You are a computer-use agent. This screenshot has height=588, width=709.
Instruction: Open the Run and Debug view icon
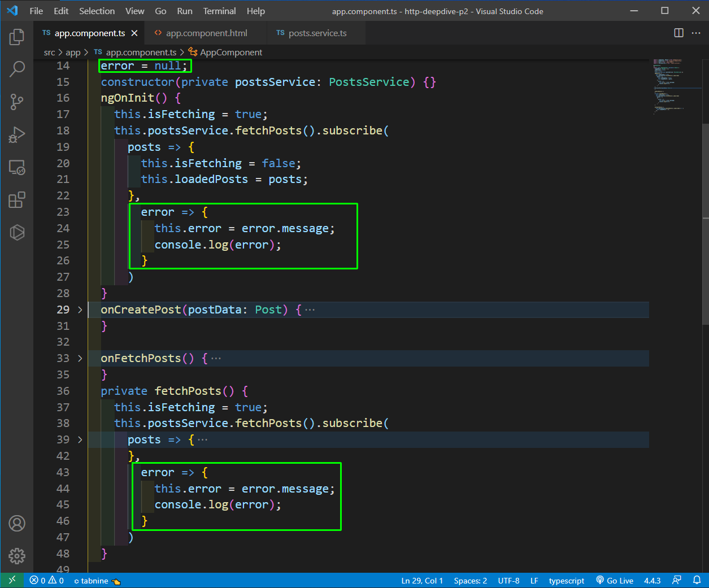coord(17,134)
